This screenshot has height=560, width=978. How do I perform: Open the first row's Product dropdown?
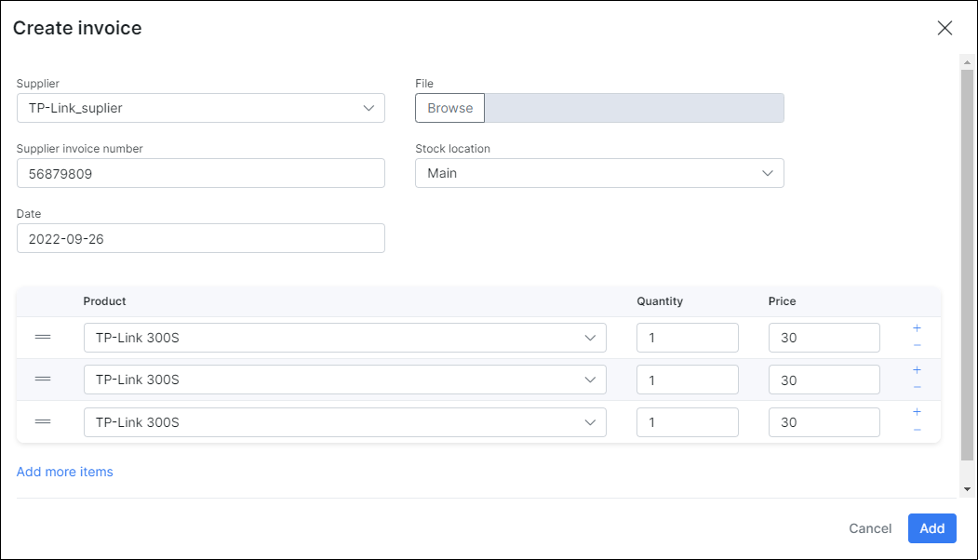coord(345,338)
